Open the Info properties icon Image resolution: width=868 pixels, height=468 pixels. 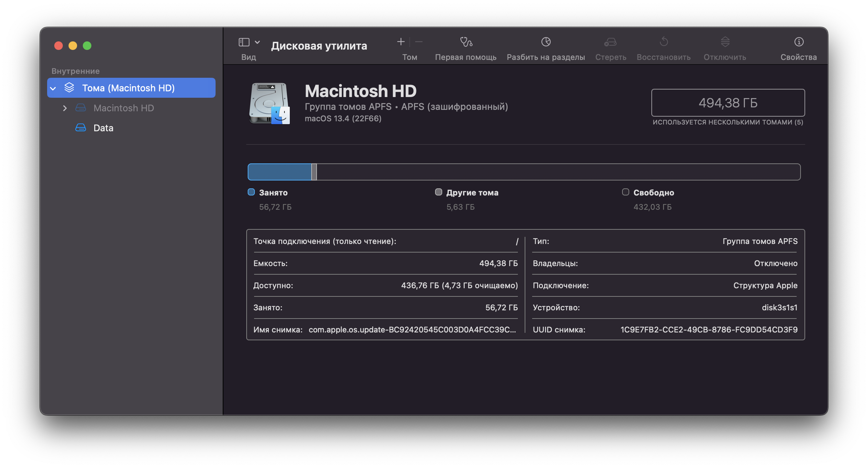pos(799,42)
